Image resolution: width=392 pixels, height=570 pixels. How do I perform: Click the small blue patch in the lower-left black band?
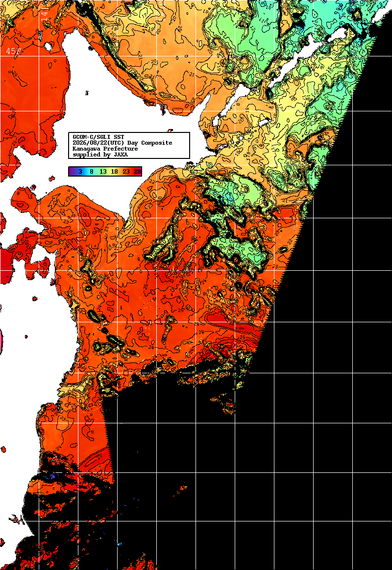(53, 475)
